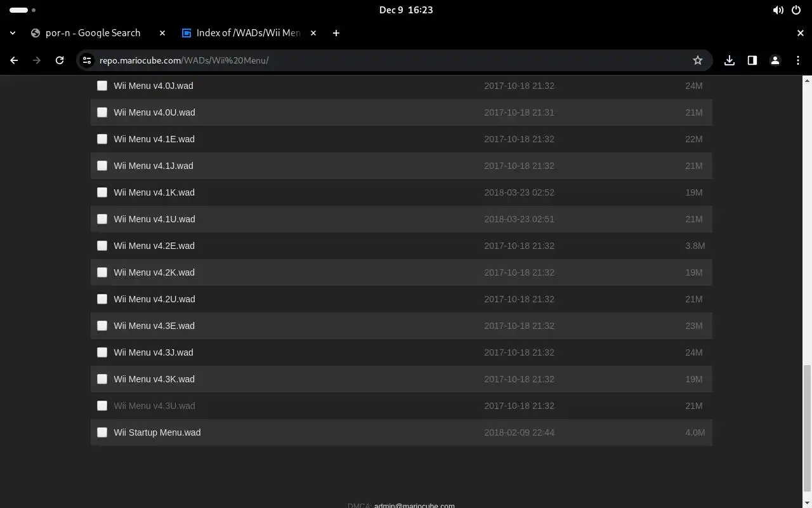The image size is (812, 508).
Task: Reload the page with the refresh icon
Action: [x=60, y=60]
